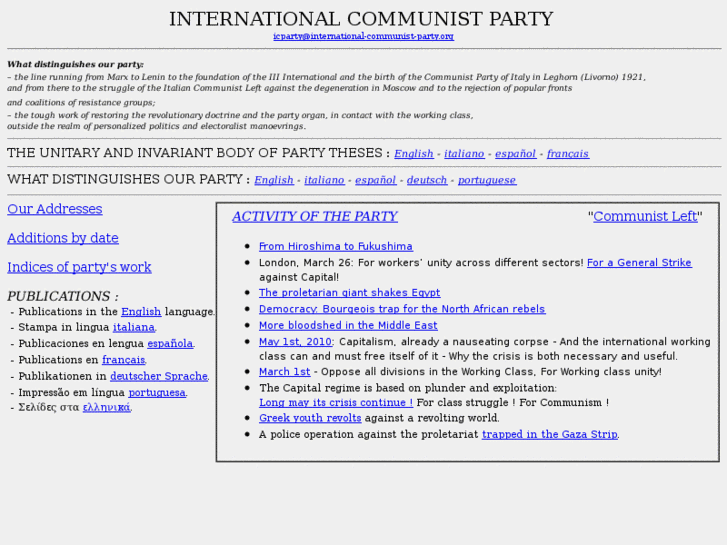Open Long may its crisis continue link

[336, 403]
